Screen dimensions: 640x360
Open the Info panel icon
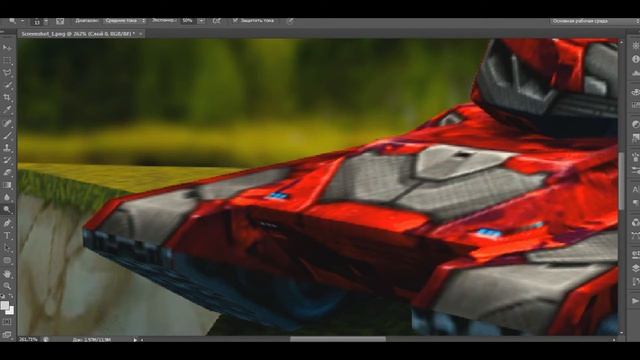pyautogui.click(x=635, y=59)
